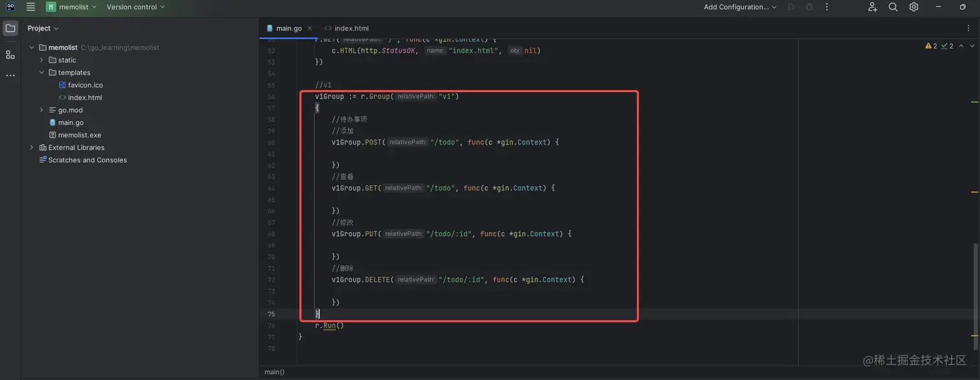
Task: Switch to the index.html editor tab
Action: point(346,28)
